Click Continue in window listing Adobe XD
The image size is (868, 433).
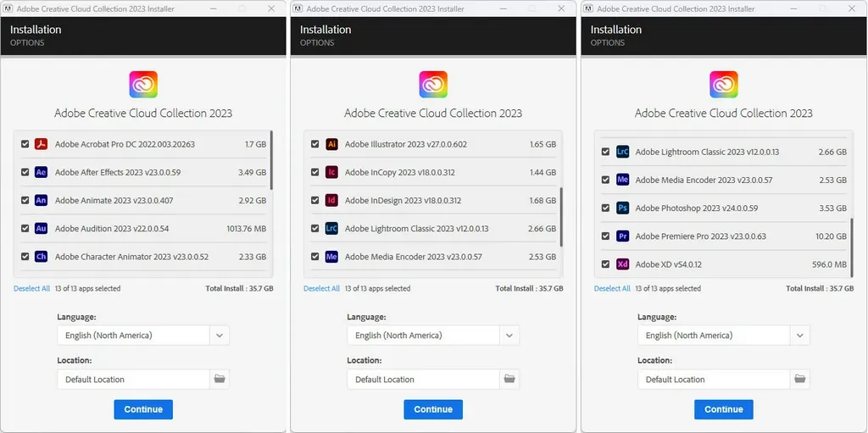tap(724, 409)
